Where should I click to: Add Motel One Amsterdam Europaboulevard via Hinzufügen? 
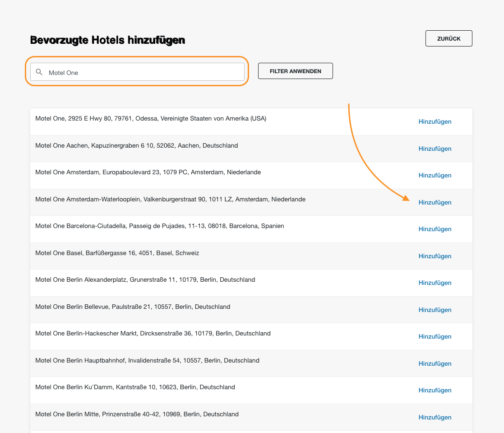(435, 175)
